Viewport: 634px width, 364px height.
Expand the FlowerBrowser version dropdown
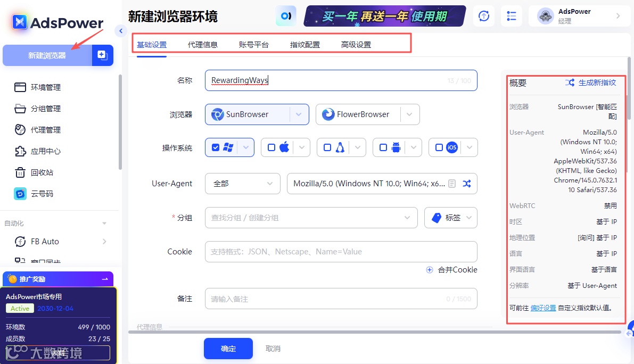409,114
